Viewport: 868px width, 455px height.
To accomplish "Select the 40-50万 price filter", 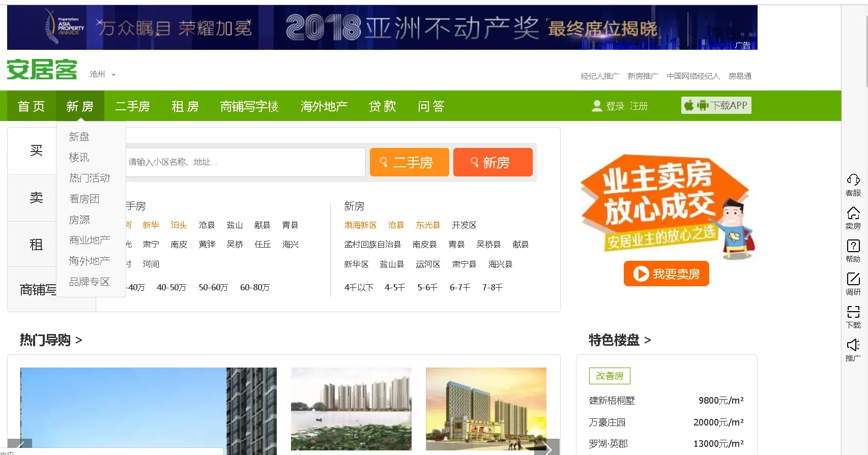I will point(171,288).
